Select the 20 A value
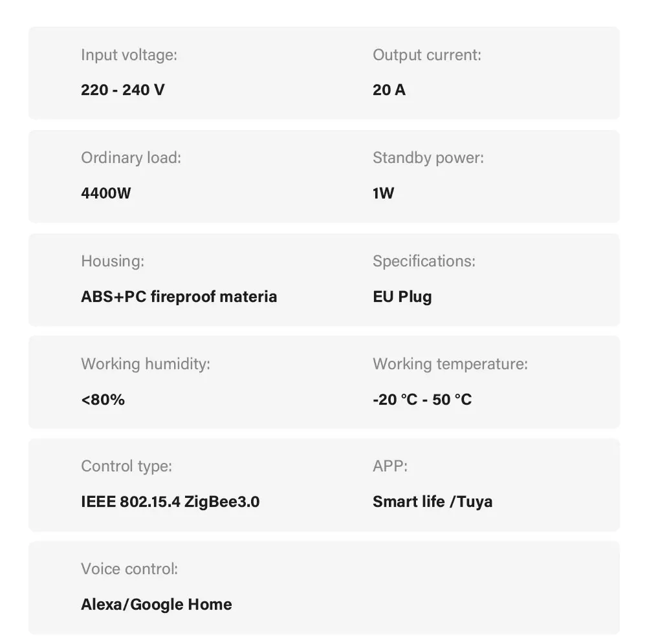This screenshot has height=644, width=647. coord(389,90)
